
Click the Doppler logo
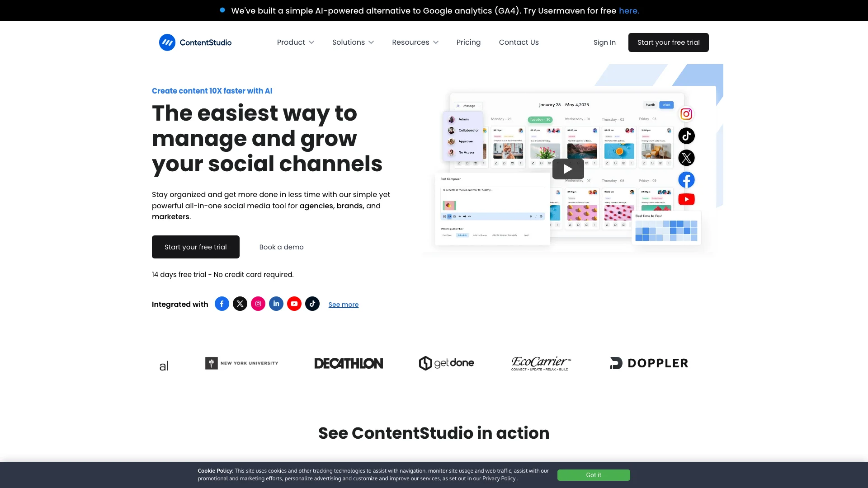[x=649, y=363]
